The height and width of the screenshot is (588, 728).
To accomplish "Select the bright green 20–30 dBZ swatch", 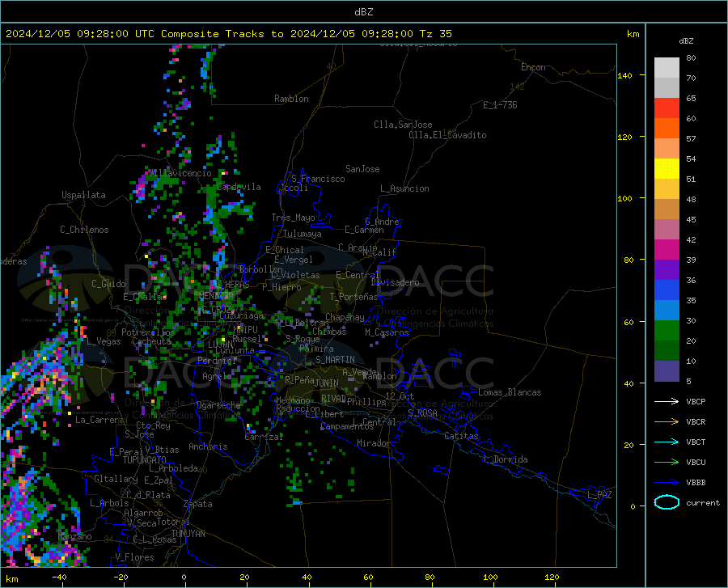I will (667, 331).
